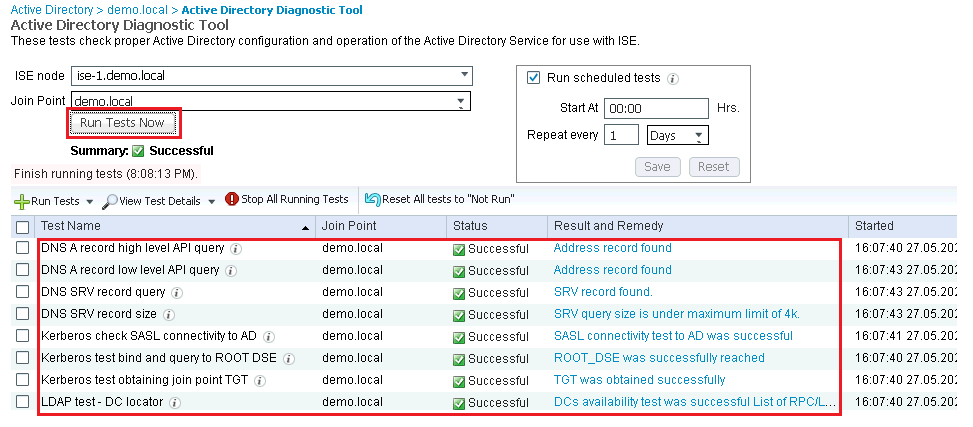Check the DNS A record high level API row
The width and height of the screenshot is (973, 427).
click(x=22, y=248)
